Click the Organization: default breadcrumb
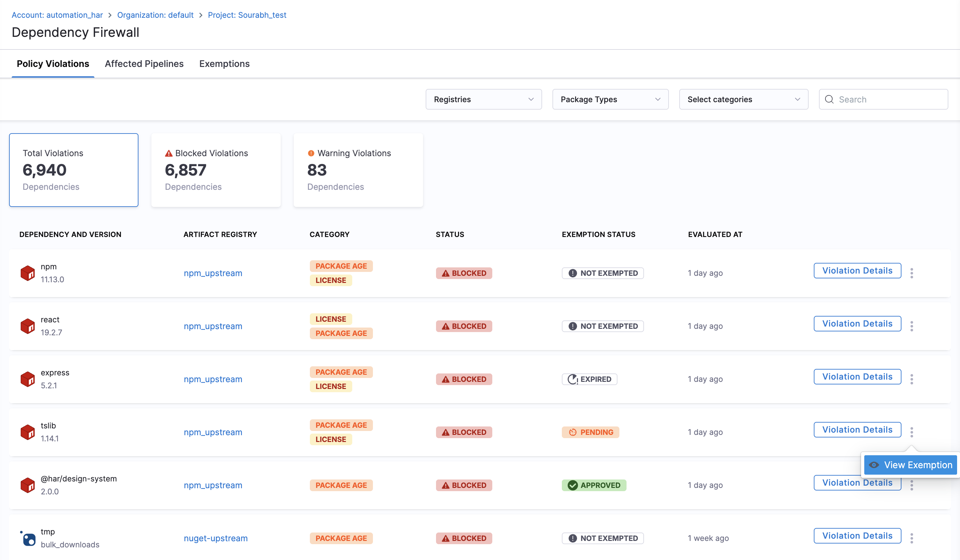 tap(155, 15)
